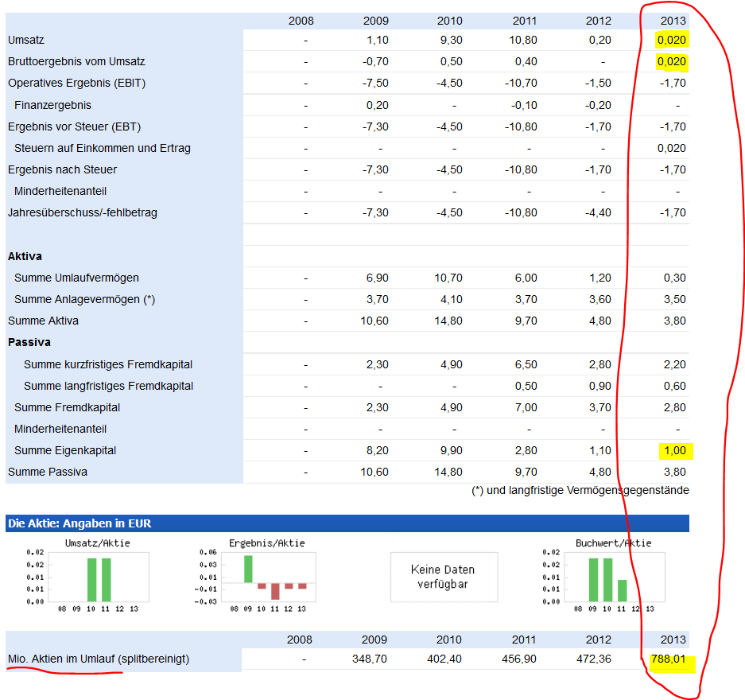Select the 'Operatives Ergebnis (EBIT)' row label
This screenshot has height=700, width=745.
pos(76,83)
